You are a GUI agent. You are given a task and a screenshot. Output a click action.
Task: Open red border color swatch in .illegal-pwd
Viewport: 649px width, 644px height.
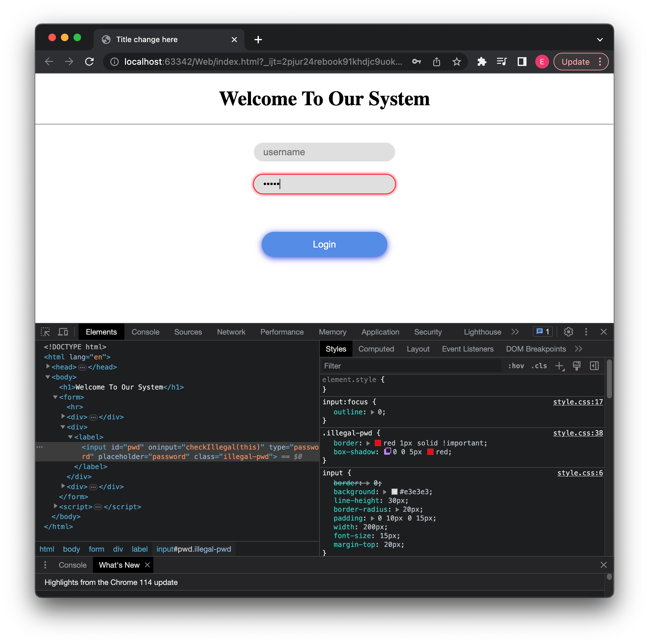click(x=378, y=443)
